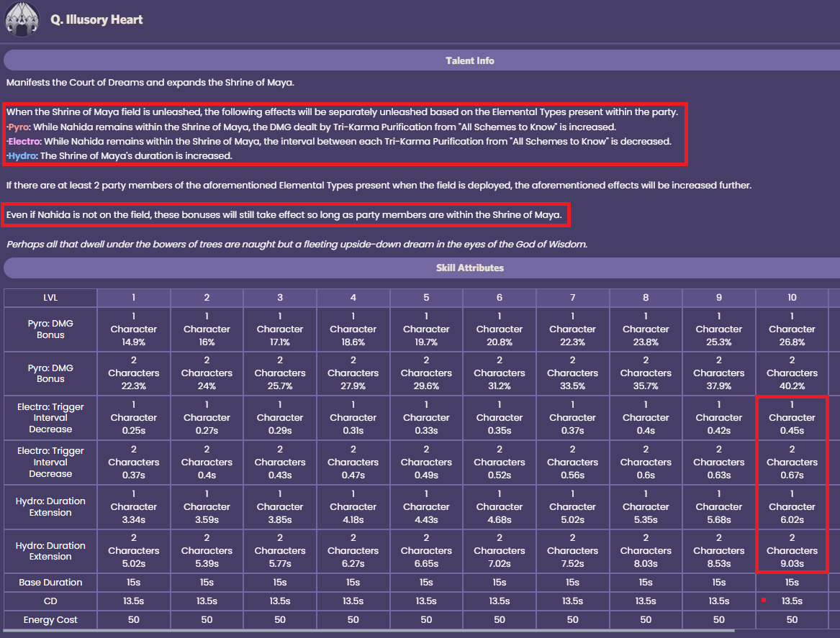Viewport: 840px width, 638px height.
Task: Click the italic God of Wisdom flavor text
Action: tap(297, 244)
